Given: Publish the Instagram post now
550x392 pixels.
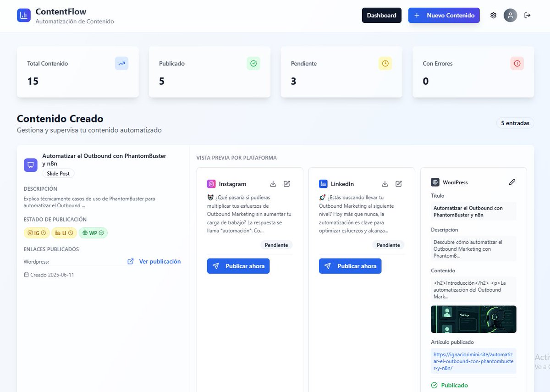Looking at the screenshot, I should pos(238,266).
